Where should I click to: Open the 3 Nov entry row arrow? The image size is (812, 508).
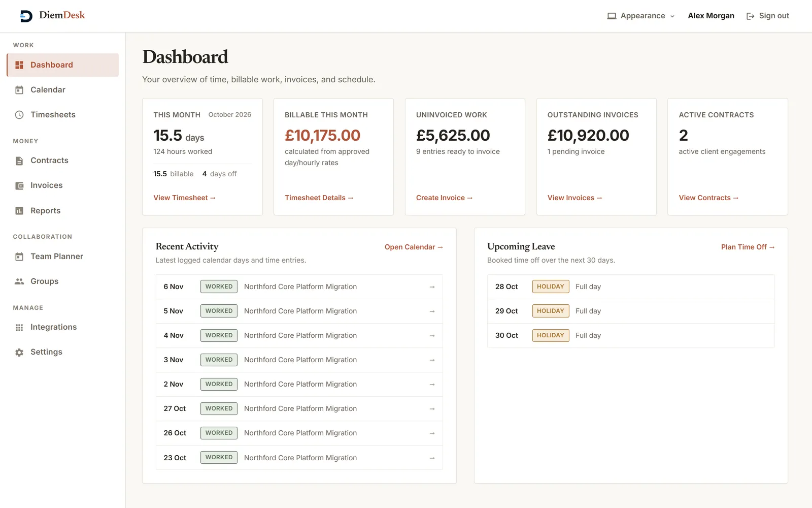pos(432,360)
